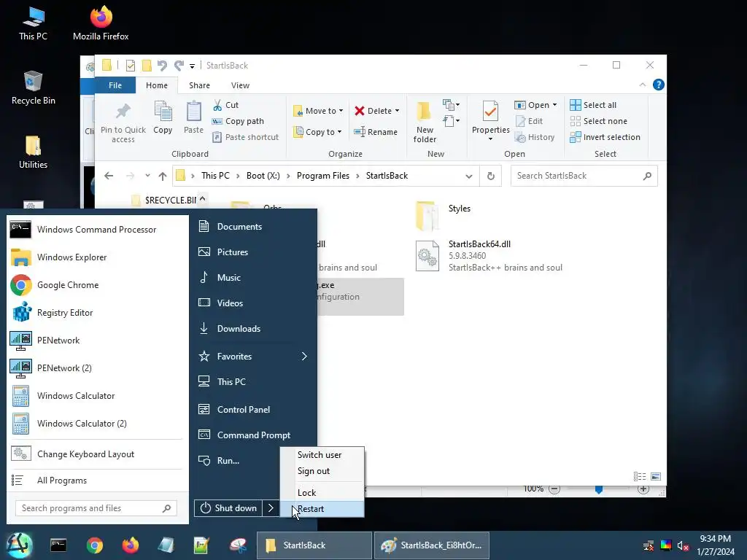Launch Chrome from taskbar

tap(94, 545)
